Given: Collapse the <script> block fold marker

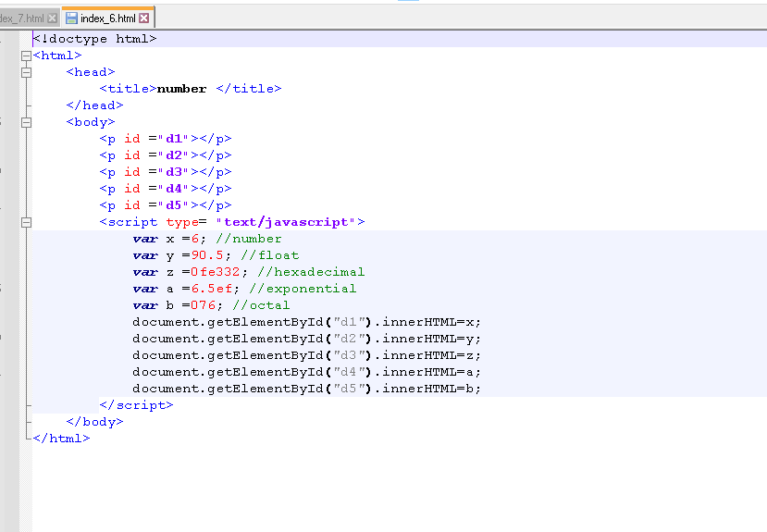Looking at the screenshot, I should [26, 222].
